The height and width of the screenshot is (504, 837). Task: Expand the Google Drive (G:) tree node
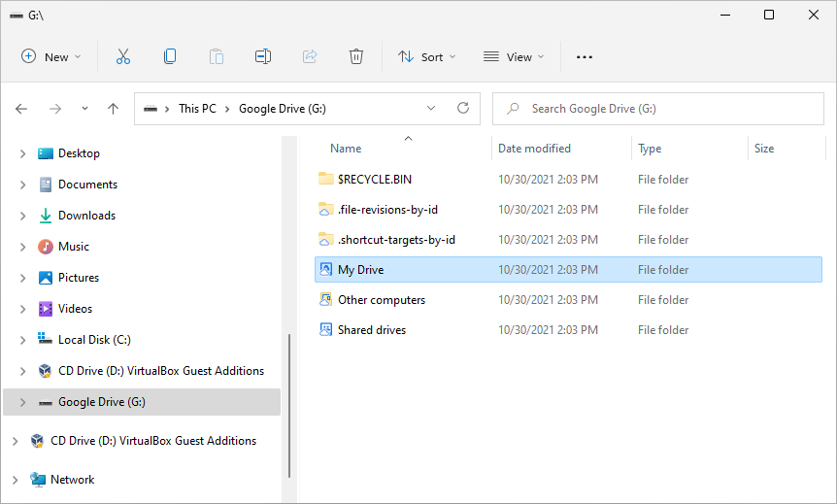23,402
